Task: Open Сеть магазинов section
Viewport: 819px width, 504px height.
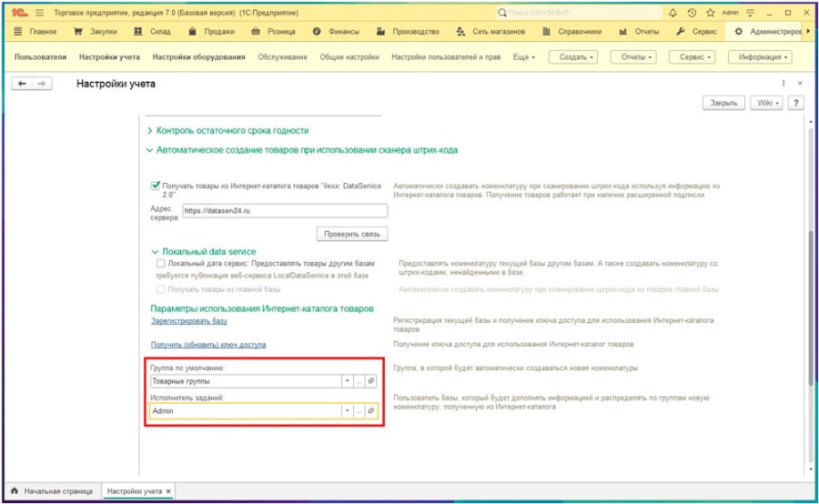Action: [490, 31]
